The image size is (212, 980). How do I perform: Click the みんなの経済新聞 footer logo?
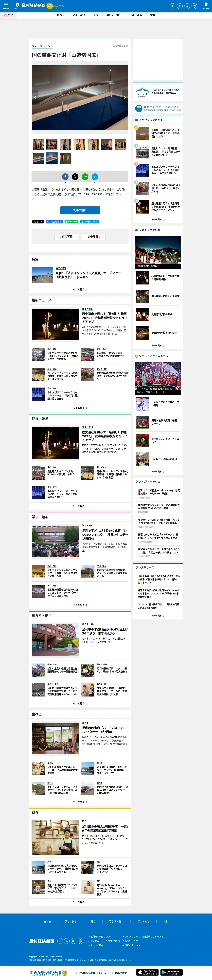click(x=48, y=972)
